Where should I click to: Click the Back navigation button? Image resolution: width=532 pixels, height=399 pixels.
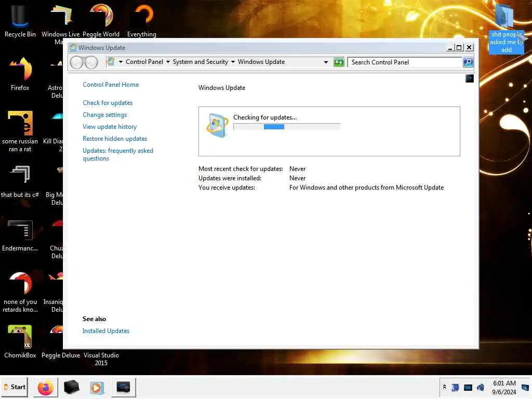[x=77, y=62]
